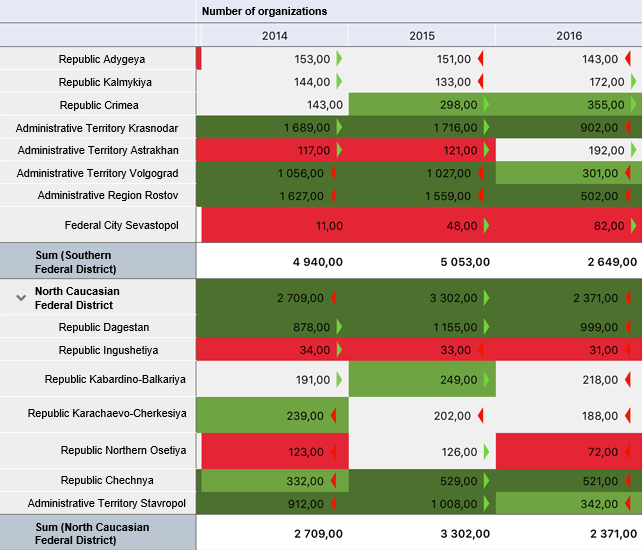Select the Republic Crimea row label
The height and width of the screenshot is (550, 642).
tap(99, 105)
